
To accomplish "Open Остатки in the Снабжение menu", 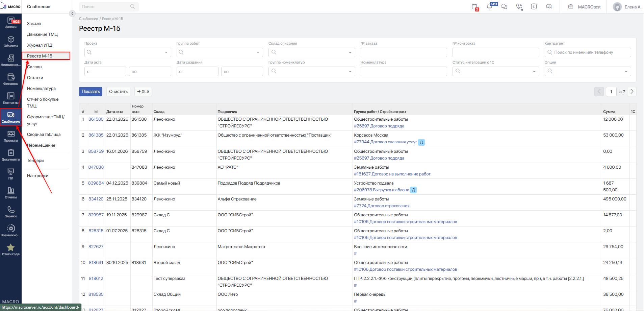I will point(35,78).
